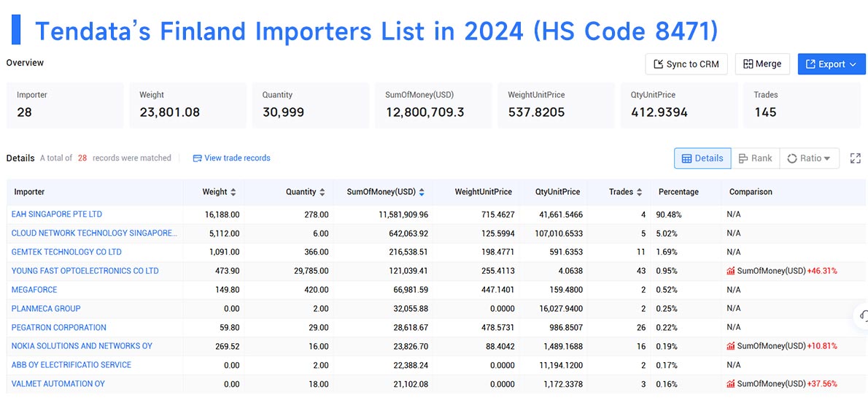868x403 pixels.
Task: Click the SumOfMoney(USD) overview card 12,800,709.3
Action: click(433, 105)
